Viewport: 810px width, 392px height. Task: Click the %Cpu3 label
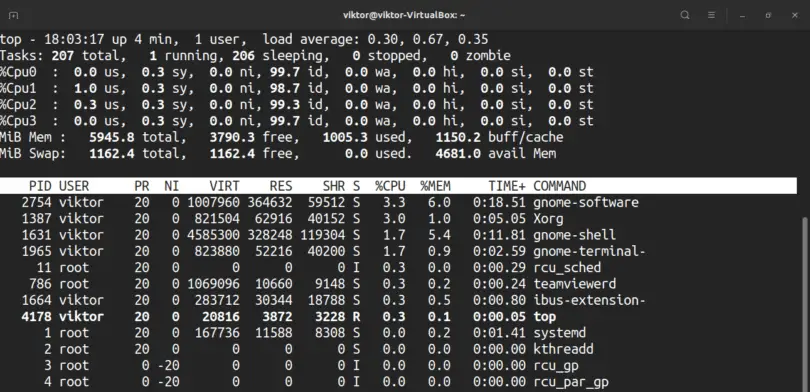coord(18,121)
